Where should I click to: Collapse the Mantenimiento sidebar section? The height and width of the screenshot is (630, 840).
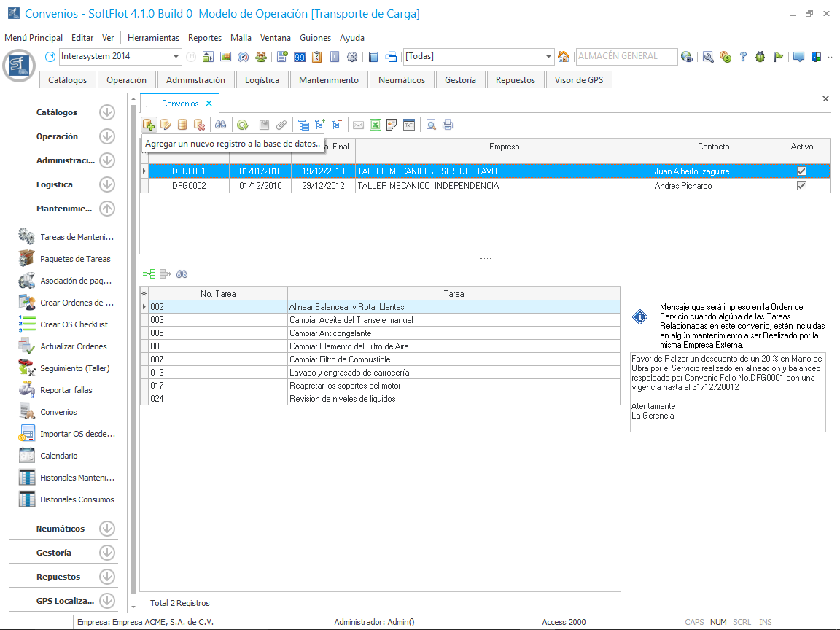(107, 209)
